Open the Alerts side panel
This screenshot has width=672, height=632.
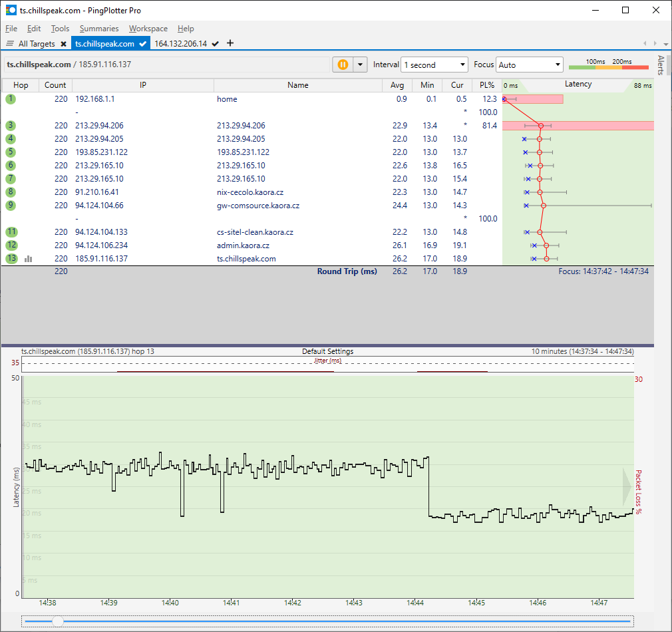661,65
